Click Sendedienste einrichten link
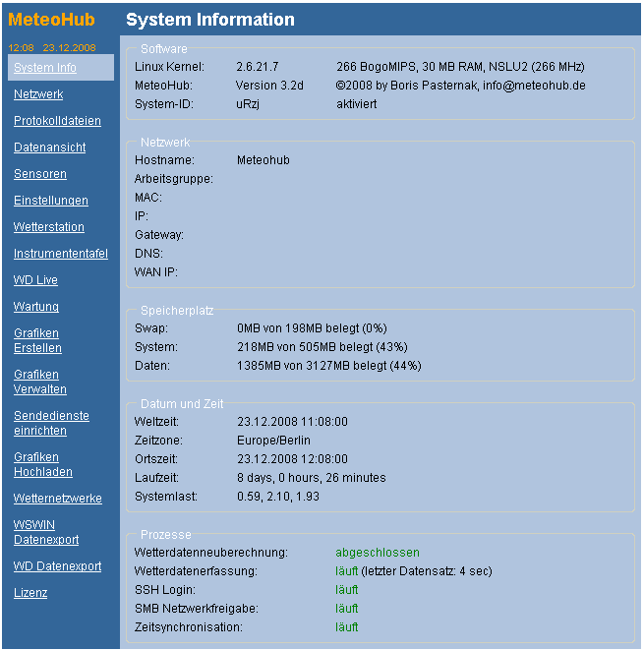 51,423
